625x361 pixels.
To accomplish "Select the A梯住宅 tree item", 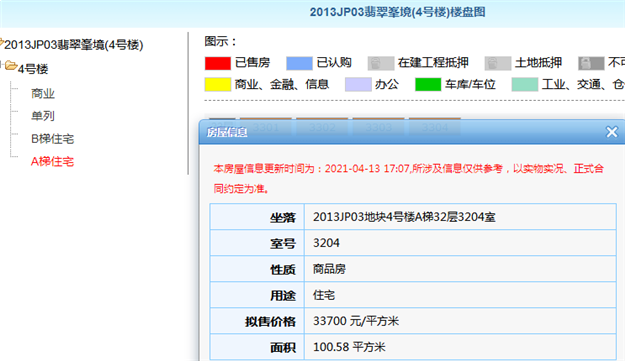I will click(x=53, y=161).
